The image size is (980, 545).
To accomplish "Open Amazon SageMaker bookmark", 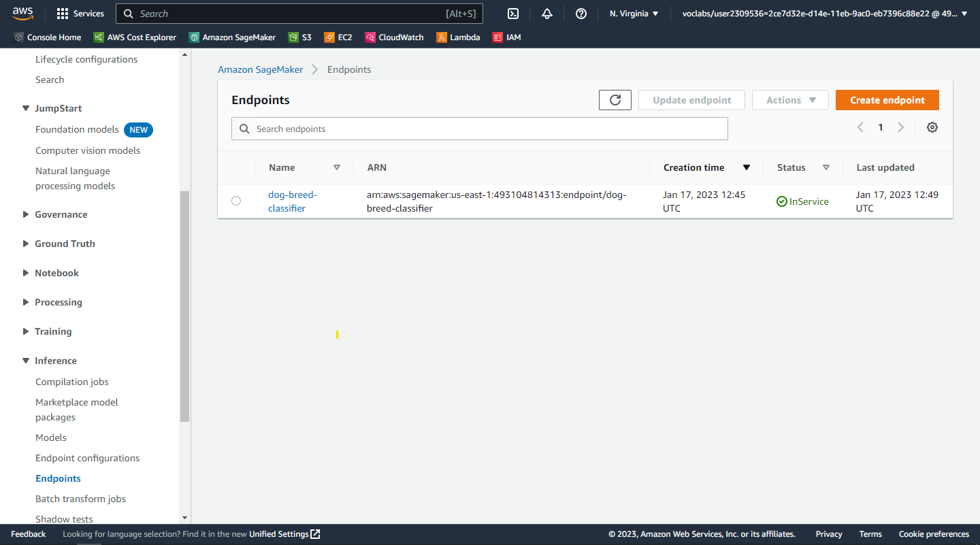I will pyautogui.click(x=232, y=37).
